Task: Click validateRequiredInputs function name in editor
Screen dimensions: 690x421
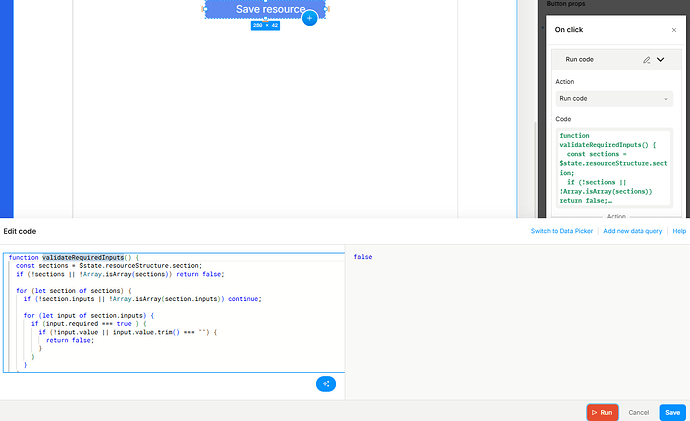Action: [83, 257]
